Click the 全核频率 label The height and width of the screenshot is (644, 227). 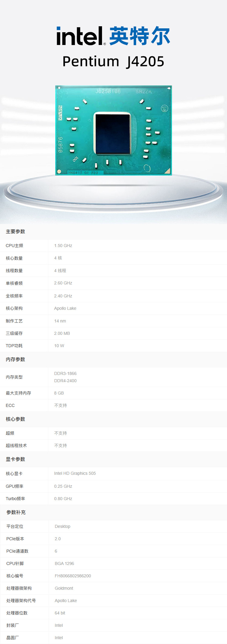pyautogui.click(x=14, y=296)
